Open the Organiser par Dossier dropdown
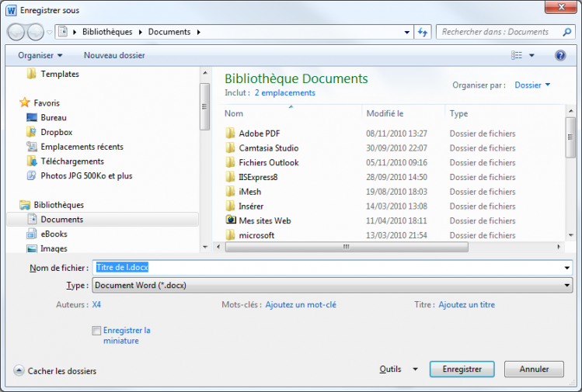Screen dimensions: 582x392 coord(532,85)
